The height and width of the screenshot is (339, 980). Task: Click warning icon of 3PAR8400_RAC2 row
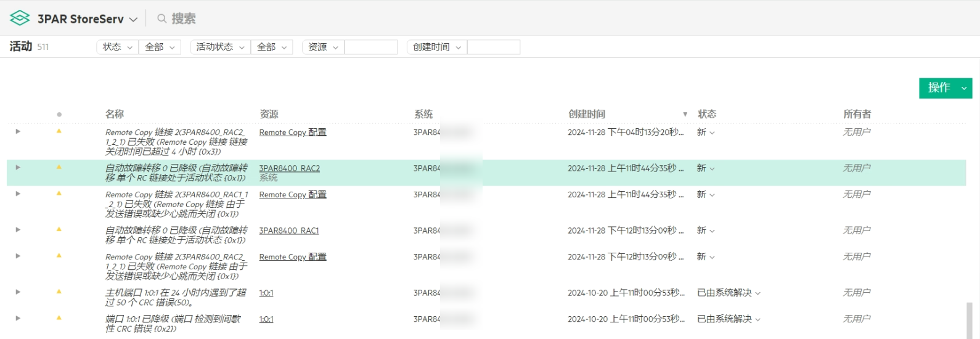tap(59, 167)
